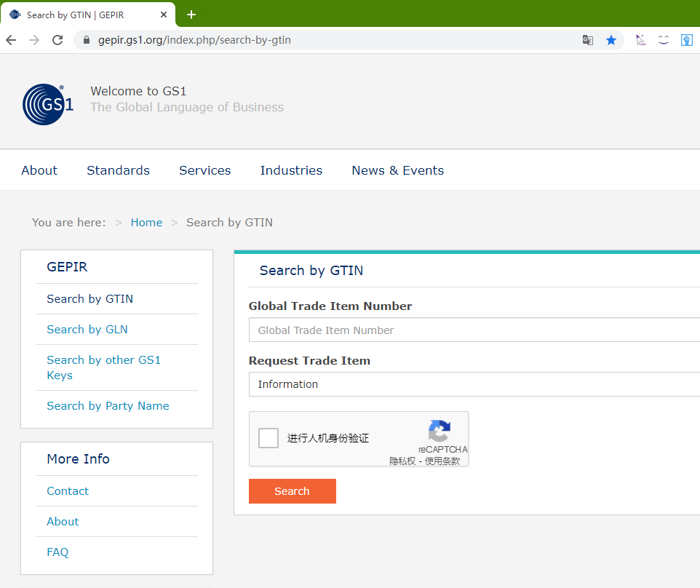The image size is (700, 588).
Task: Open the About menu
Action: tap(39, 170)
